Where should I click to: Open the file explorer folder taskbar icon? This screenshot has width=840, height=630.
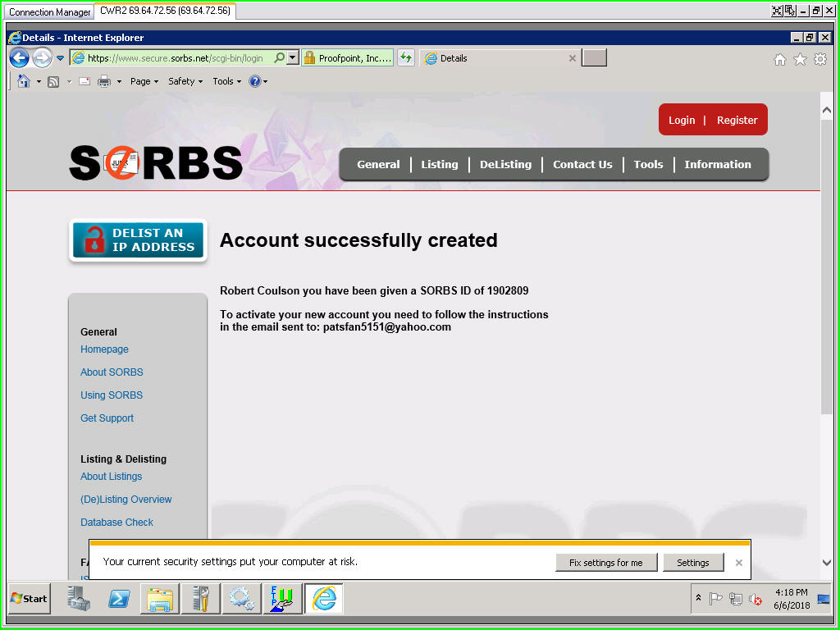tap(160, 598)
